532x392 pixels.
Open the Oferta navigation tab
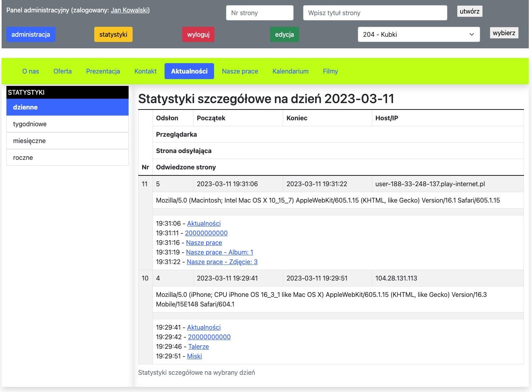(x=63, y=71)
